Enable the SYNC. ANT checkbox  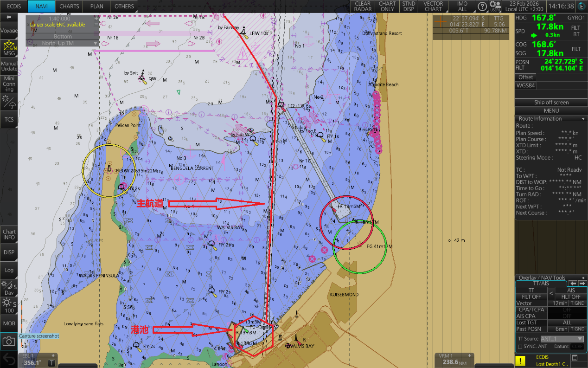520,347
